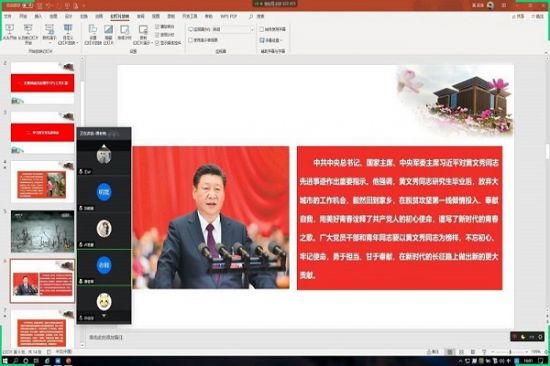Toggle the Use Timings checkbox
The width and height of the screenshot is (550, 366).
(x=165, y=35)
